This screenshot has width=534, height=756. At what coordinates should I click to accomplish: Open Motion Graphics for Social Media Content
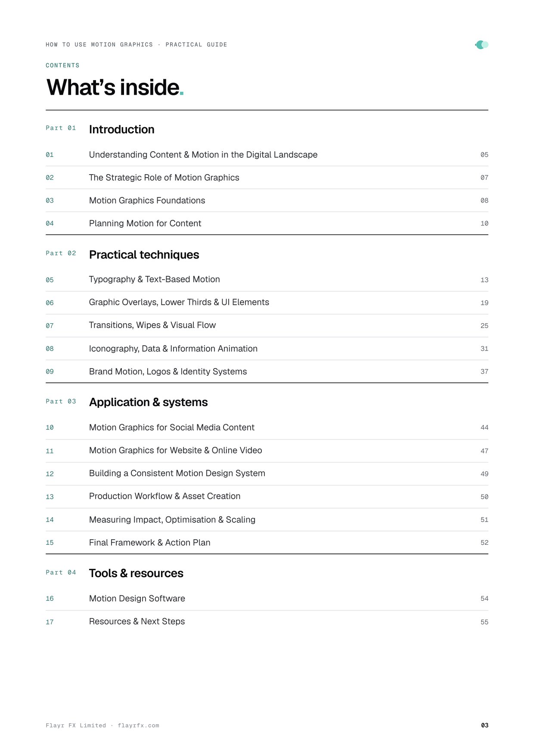(267, 428)
